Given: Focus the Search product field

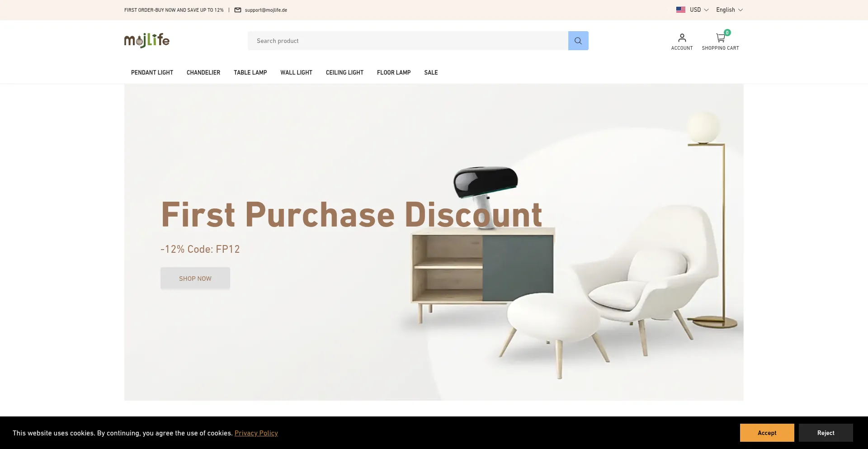Looking at the screenshot, I should (x=408, y=41).
